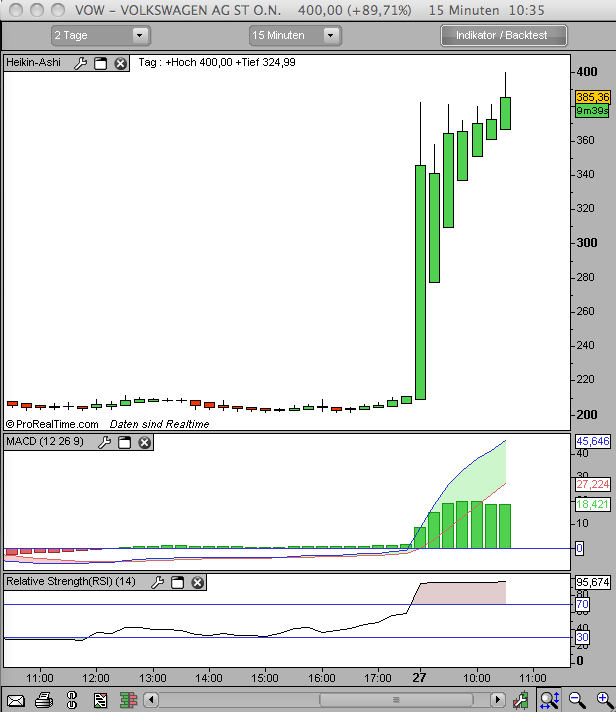Open the order book bars icon

128,700
